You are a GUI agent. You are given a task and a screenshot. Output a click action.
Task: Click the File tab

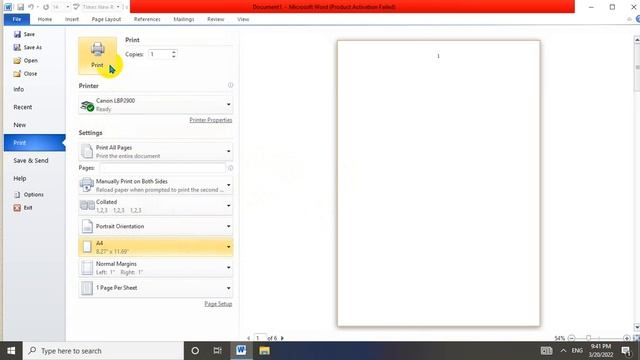(17, 19)
